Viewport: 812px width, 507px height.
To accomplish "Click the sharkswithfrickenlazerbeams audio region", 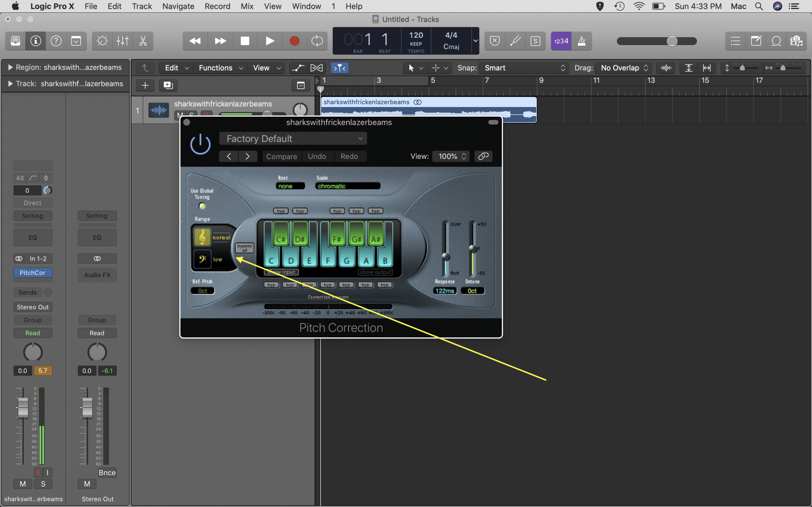I will [427, 108].
